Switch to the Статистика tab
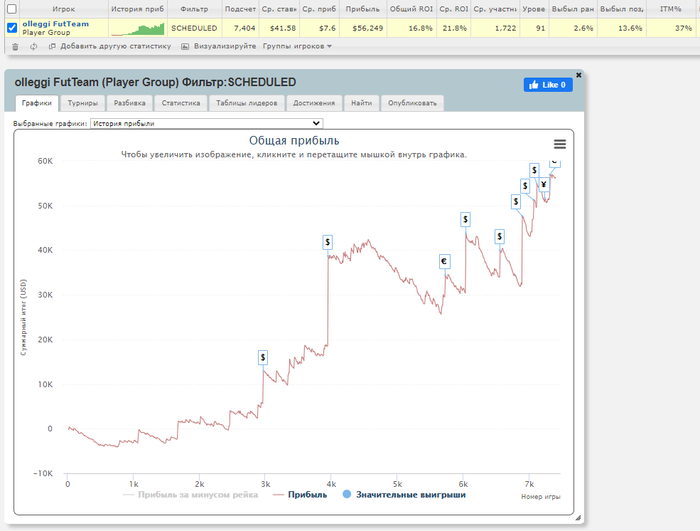The image size is (700, 531). (181, 103)
